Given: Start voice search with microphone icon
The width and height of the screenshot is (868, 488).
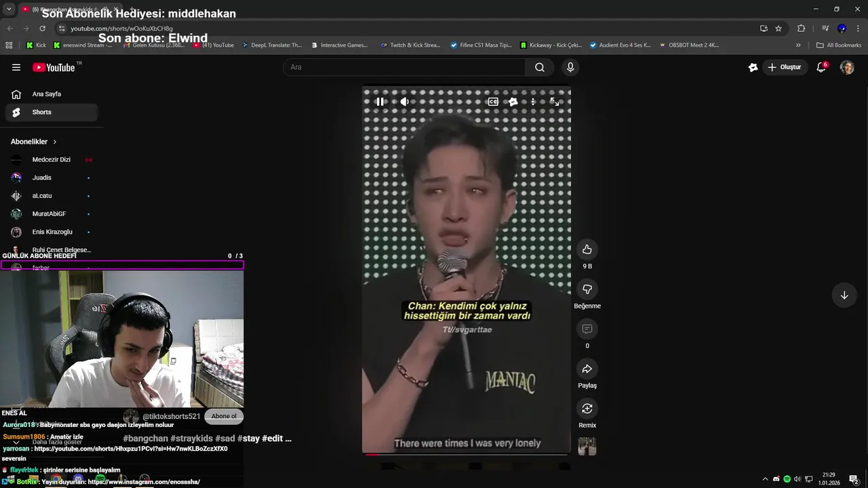Looking at the screenshot, I should [x=570, y=67].
